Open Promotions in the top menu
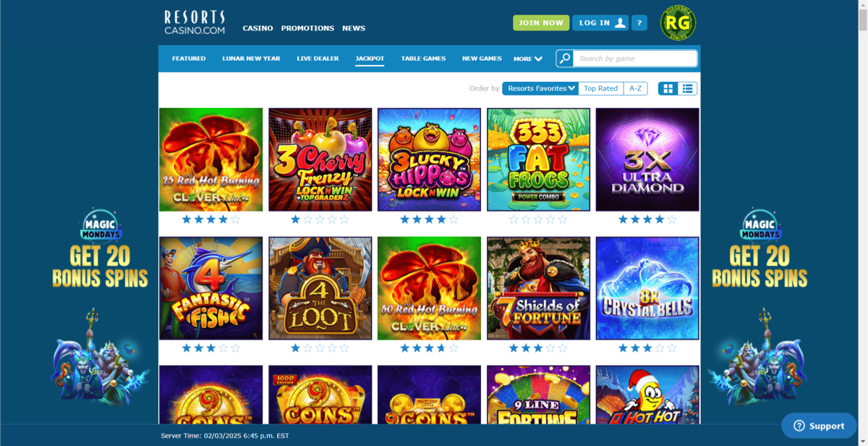 point(307,28)
